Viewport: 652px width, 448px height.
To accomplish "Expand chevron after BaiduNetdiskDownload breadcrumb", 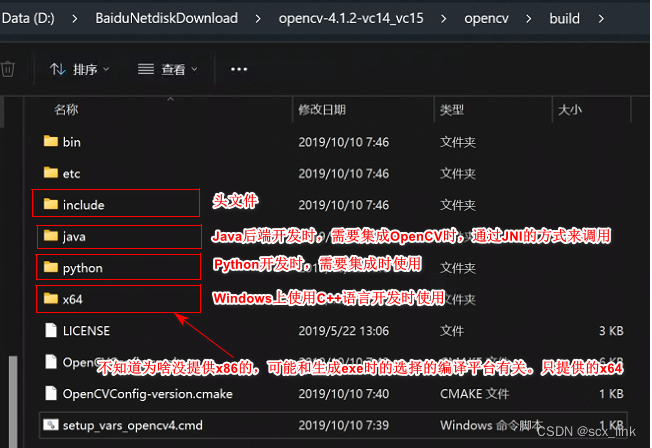I will [258, 19].
